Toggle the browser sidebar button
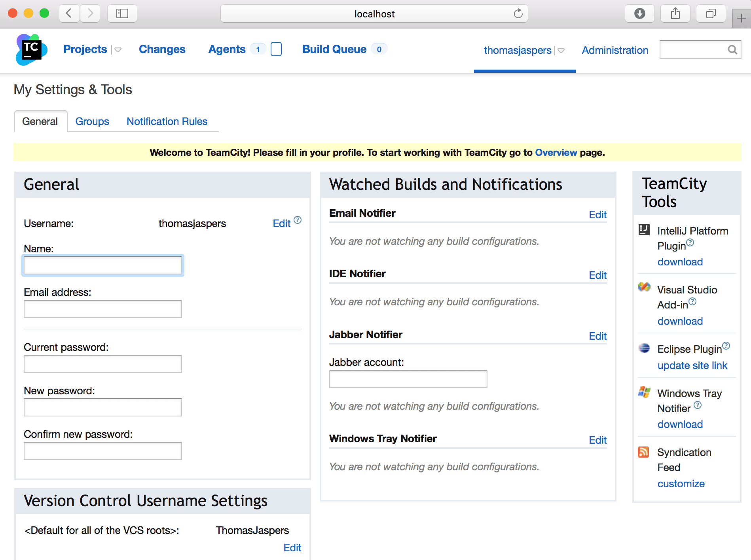The height and width of the screenshot is (560, 751). click(122, 14)
